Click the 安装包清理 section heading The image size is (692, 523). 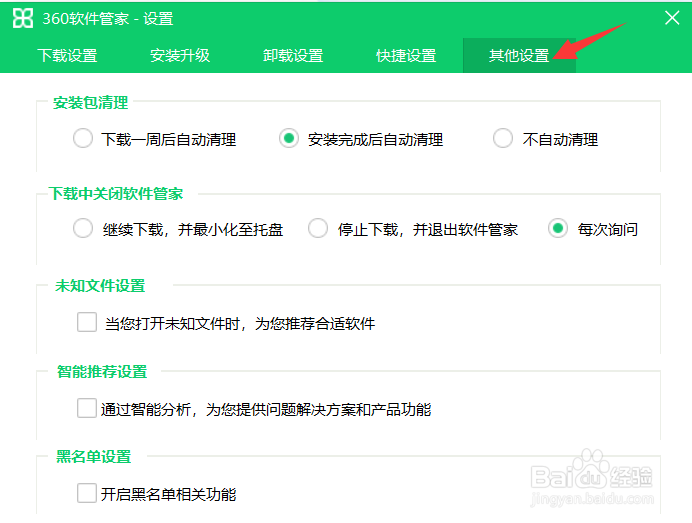[x=90, y=103]
